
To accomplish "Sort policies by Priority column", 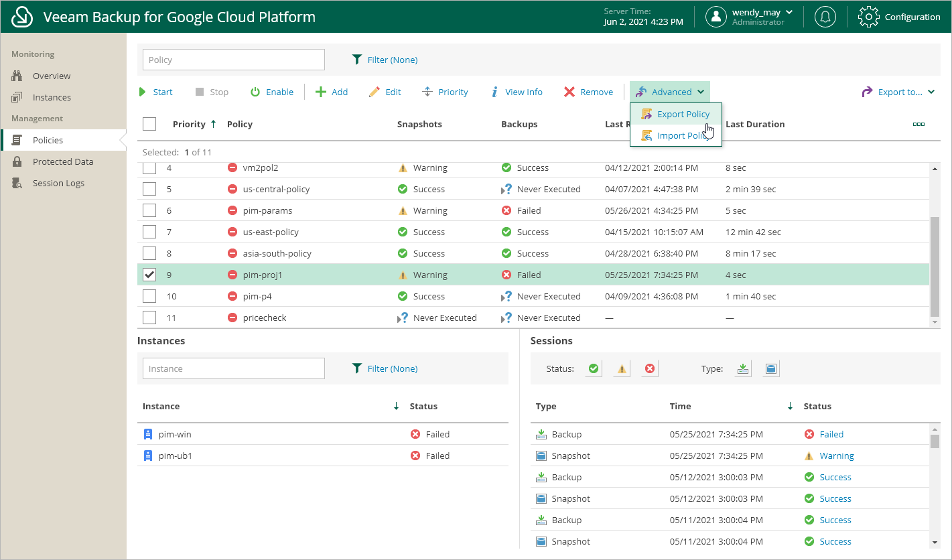I will (x=194, y=124).
